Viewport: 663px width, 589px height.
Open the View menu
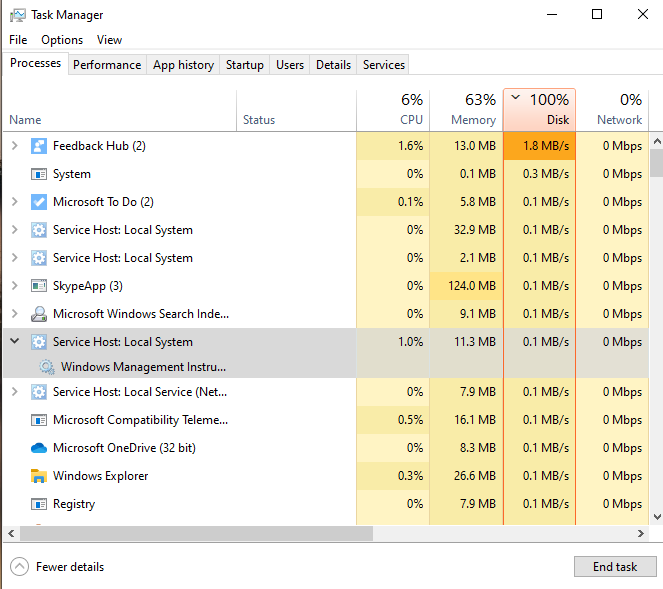coord(110,40)
